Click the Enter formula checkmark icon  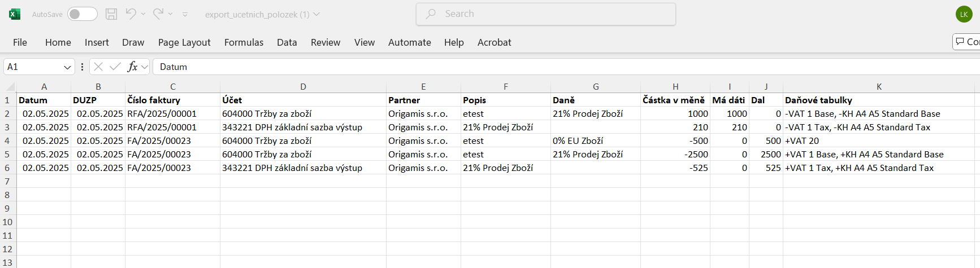(115, 67)
